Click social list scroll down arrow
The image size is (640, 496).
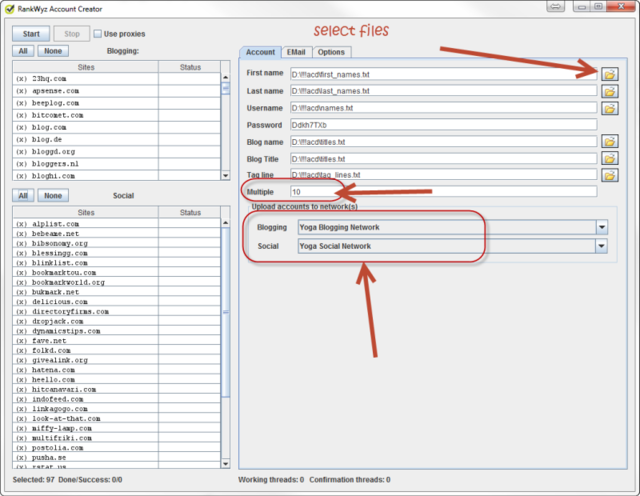click(x=225, y=464)
